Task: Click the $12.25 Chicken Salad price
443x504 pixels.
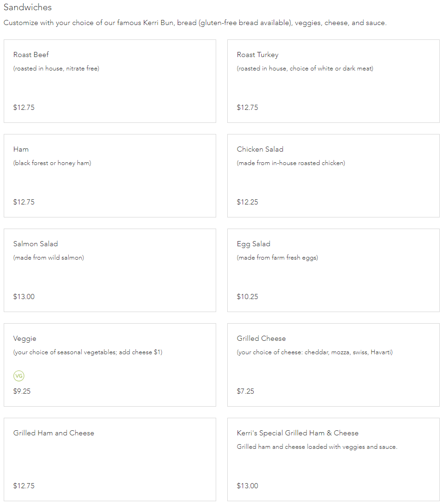Action: coord(247,202)
